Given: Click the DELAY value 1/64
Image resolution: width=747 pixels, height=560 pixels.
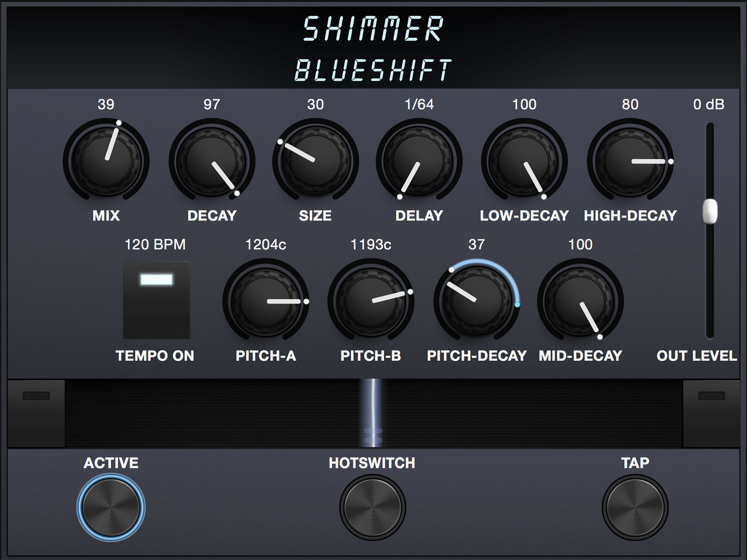Looking at the screenshot, I should (x=419, y=104).
